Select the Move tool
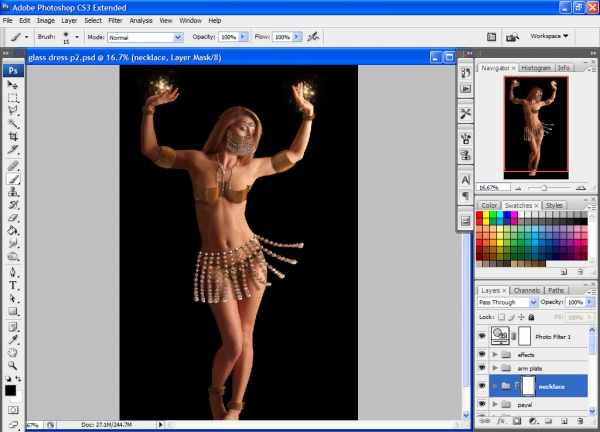600x432 pixels. [13, 85]
